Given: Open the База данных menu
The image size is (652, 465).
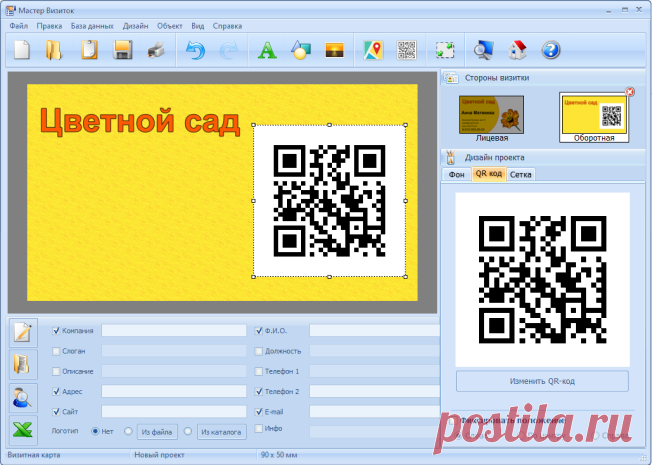Looking at the screenshot, I should [x=92, y=24].
